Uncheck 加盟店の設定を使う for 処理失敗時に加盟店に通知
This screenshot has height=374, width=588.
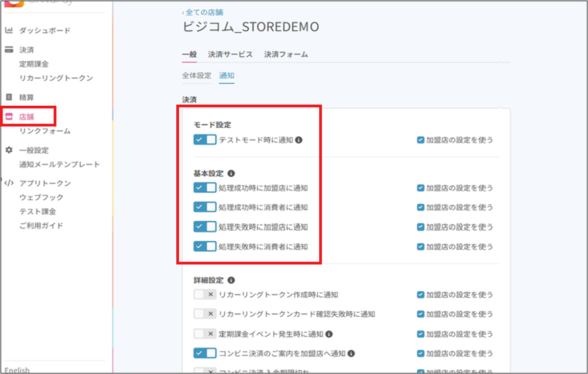[x=421, y=227]
